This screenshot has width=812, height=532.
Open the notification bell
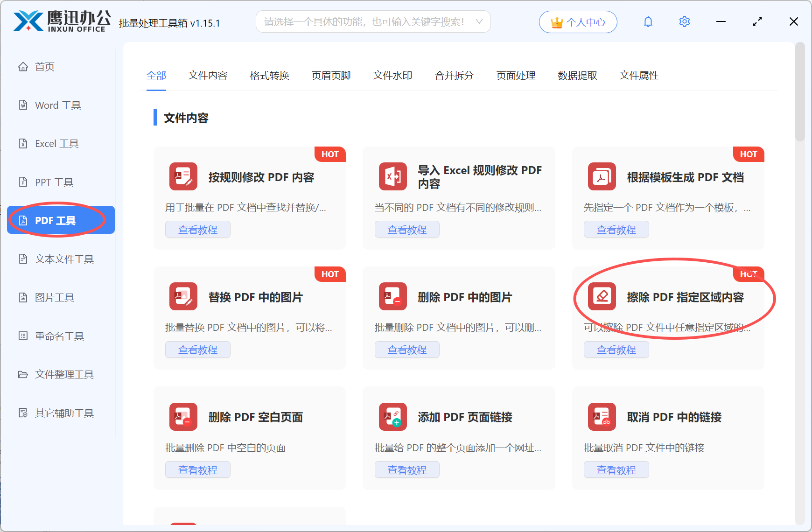(x=648, y=21)
